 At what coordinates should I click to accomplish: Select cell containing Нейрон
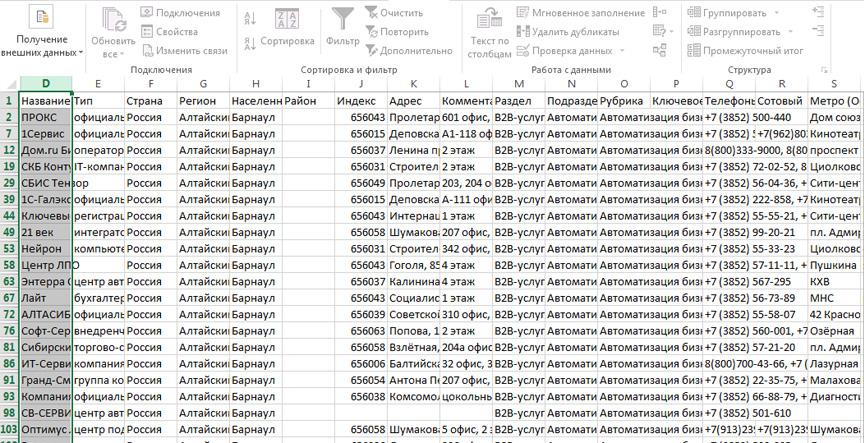46,249
